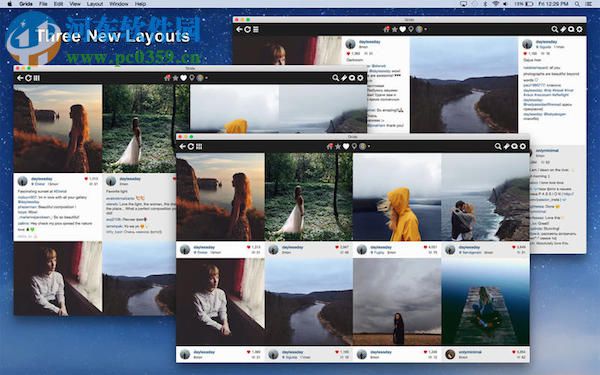Like the yellow raincoat photo in front window
600x375 pixels.
pos(425,247)
